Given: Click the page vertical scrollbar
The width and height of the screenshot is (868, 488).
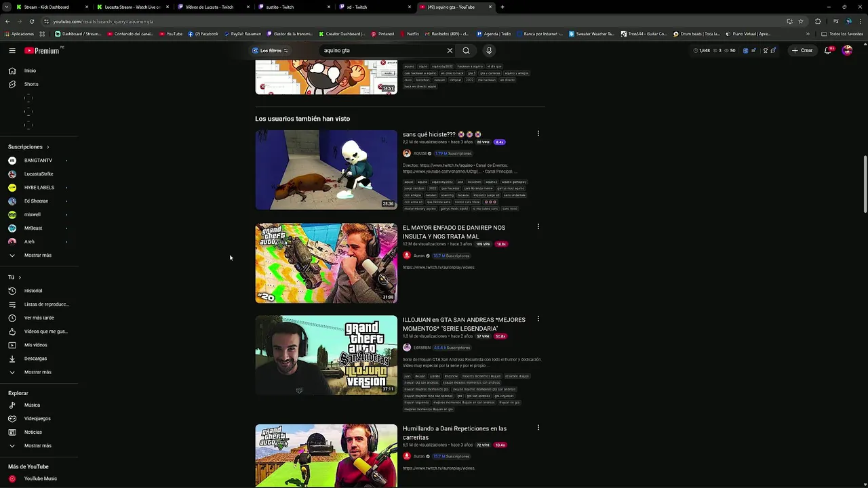Looking at the screenshot, I should [x=865, y=184].
